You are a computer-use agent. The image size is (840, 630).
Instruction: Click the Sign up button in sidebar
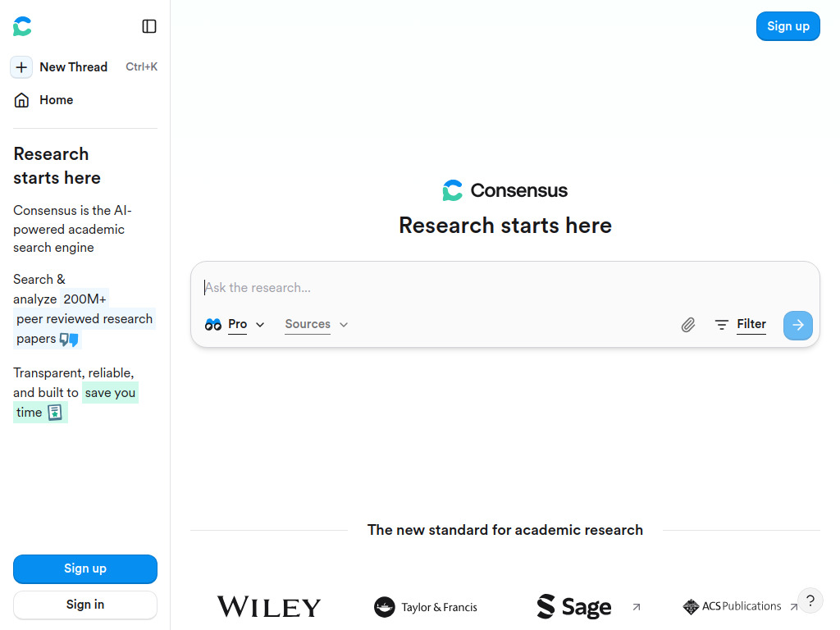tap(85, 568)
